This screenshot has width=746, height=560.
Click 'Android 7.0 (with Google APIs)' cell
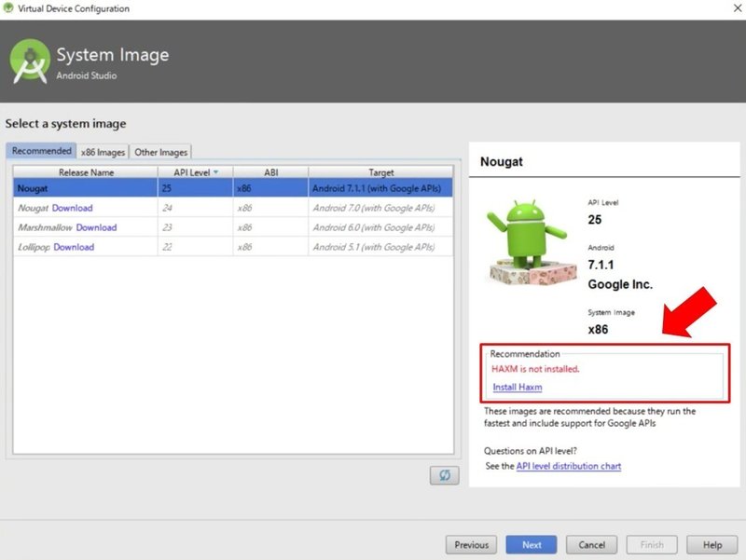380,208
